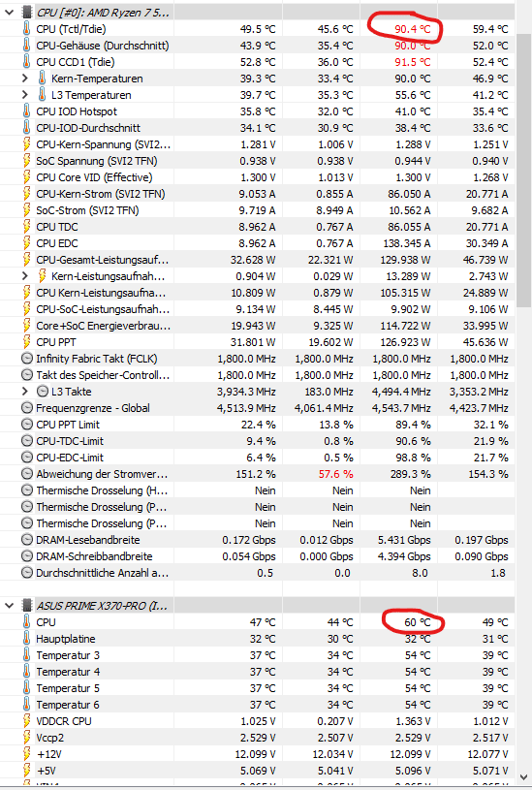
Task: Click the lightning icon beside VDDCR CPU
Action: coord(27,721)
